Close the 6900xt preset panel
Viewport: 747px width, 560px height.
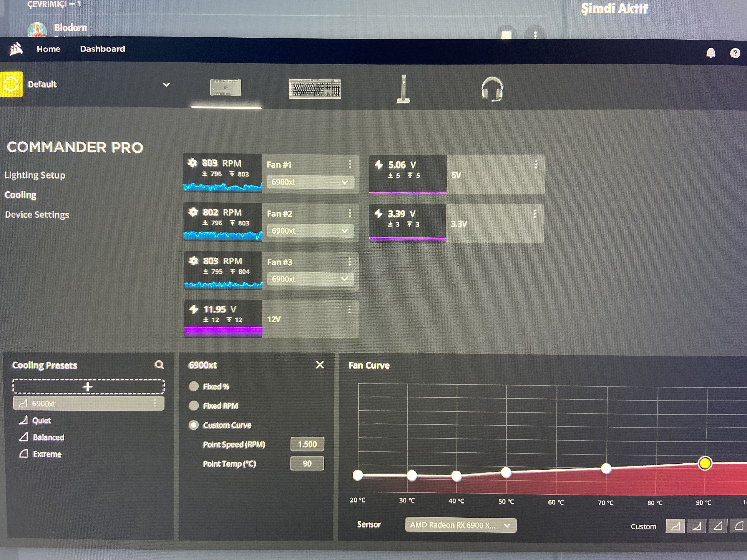pos(320,365)
